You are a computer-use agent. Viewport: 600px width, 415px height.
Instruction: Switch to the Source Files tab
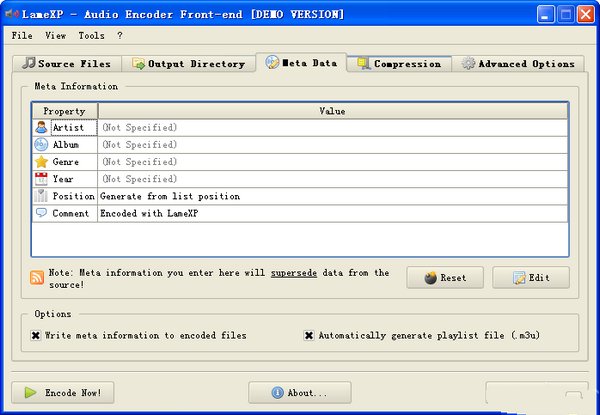point(67,63)
